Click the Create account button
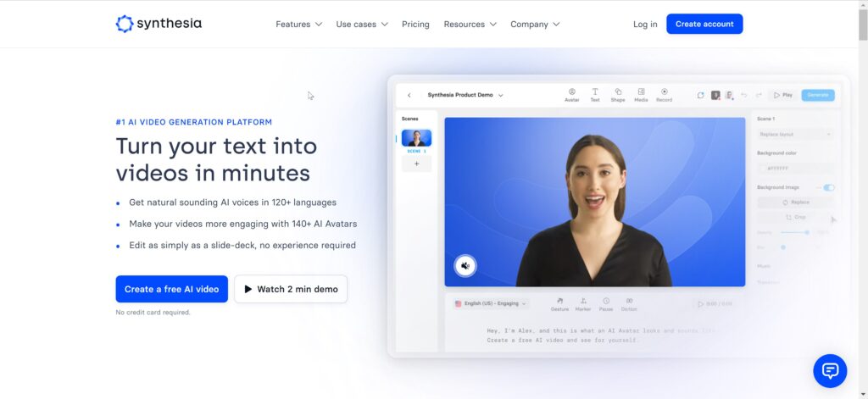The height and width of the screenshot is (399, 868). [x=704, y=24]
